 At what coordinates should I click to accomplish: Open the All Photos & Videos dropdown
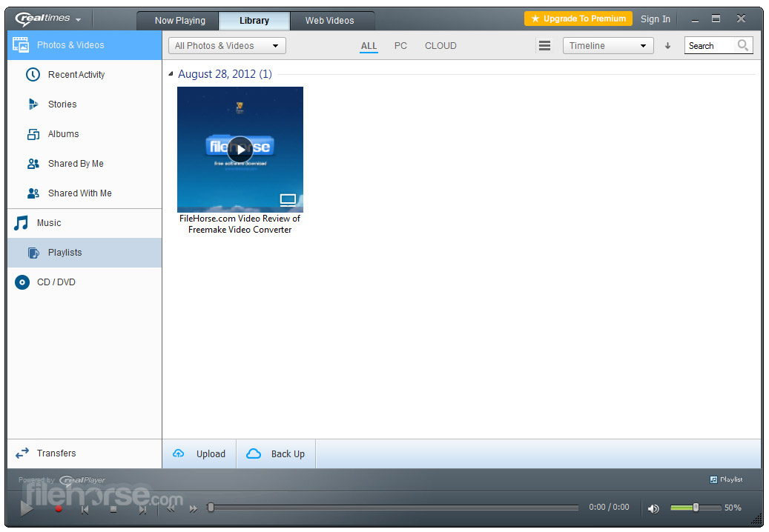click(x=226, y=45)
